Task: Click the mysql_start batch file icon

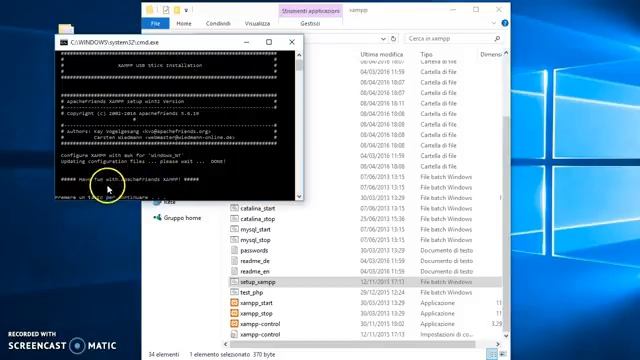Action: coord(234,229)
